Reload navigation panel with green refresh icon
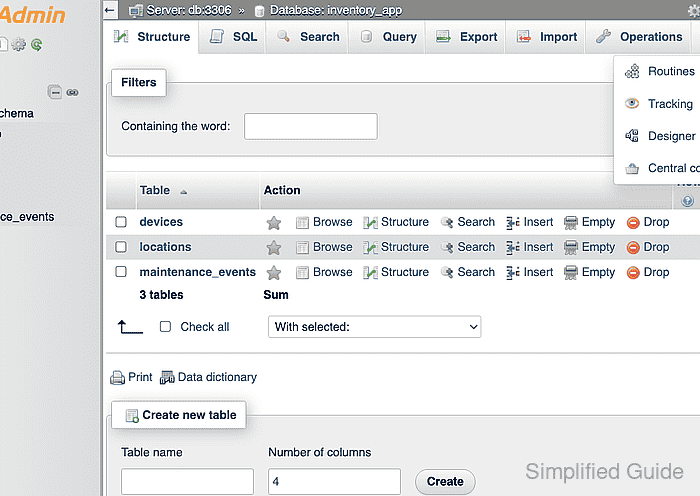Screen dimensions: 700x496 pos(36,44)
